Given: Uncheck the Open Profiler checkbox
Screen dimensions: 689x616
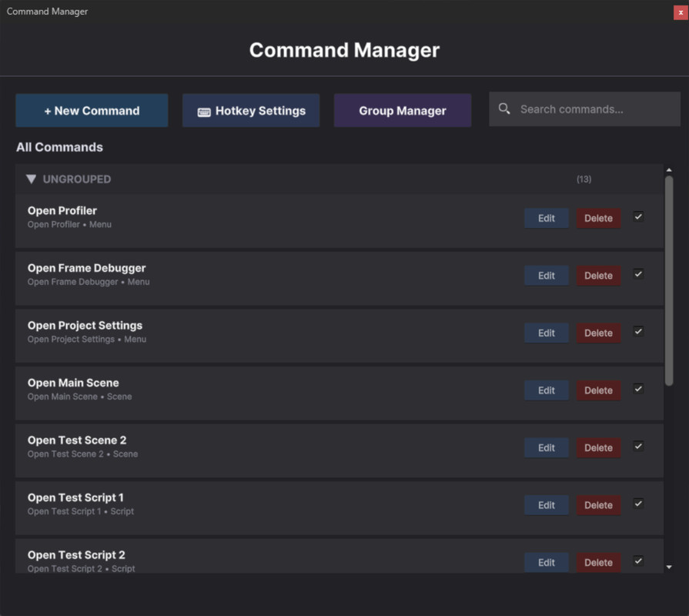Looking at the screenshot, I should (x=638, y=217).
